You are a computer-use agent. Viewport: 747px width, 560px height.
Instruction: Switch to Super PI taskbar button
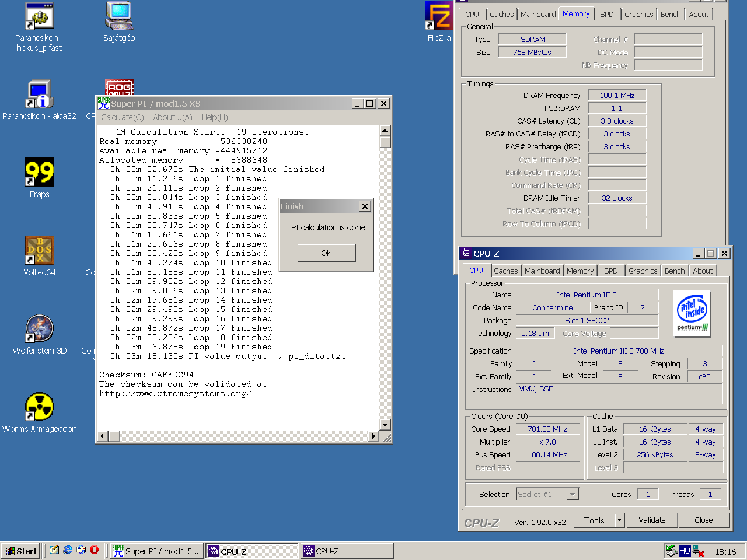coord(158,551)
